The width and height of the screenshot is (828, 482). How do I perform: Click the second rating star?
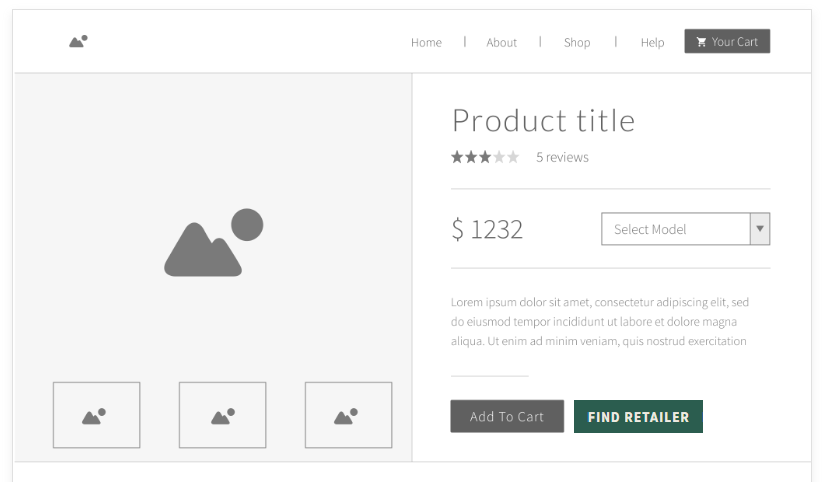pyautogui.click(x=471, y=157)
